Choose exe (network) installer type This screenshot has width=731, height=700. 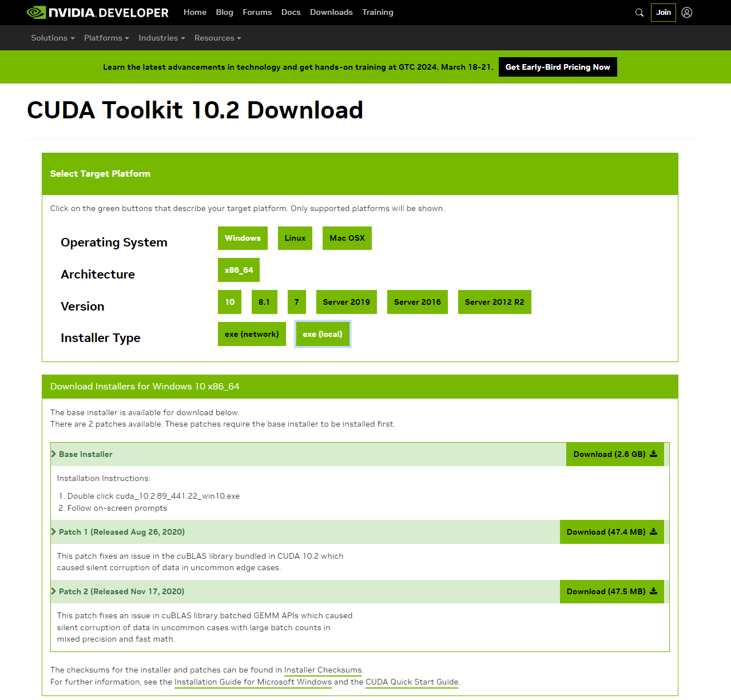point(252,334)
